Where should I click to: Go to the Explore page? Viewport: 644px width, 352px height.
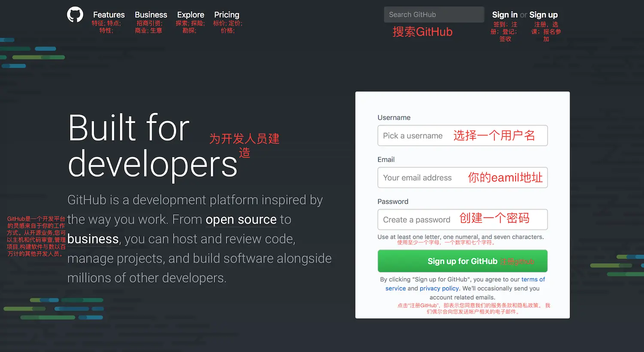[191, 15]
